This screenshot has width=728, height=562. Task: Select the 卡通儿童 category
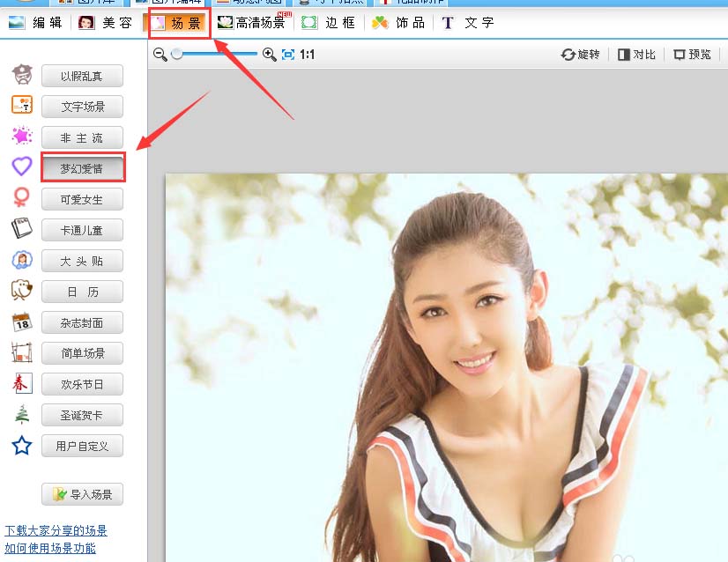82,230
